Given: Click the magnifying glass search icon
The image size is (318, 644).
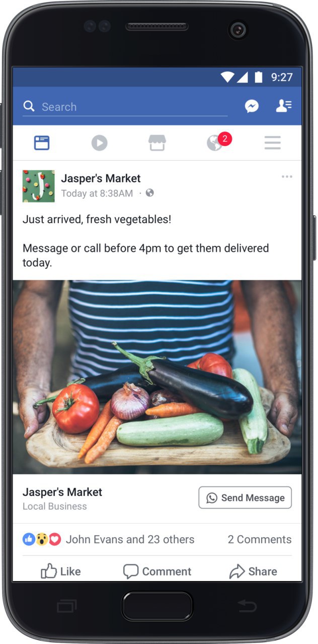Looking at the screenshot, I should (29, 106).
